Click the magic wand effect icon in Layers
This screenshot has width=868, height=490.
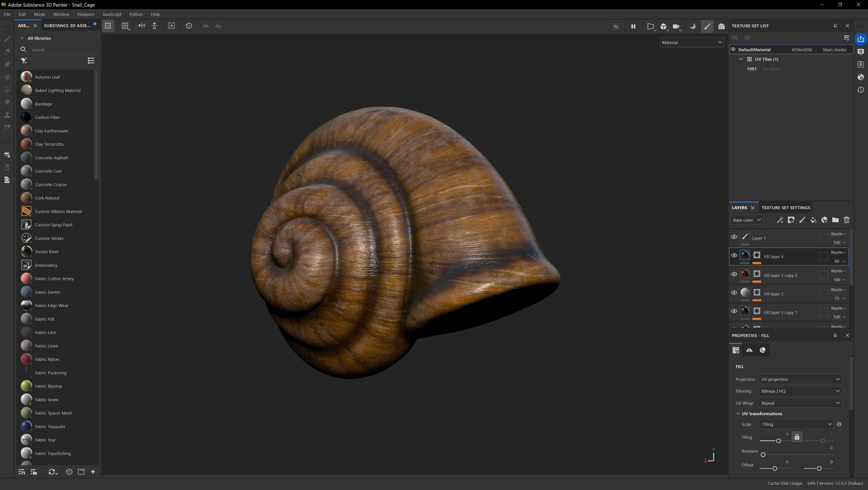pyautogui.click(x=780, y=220)
